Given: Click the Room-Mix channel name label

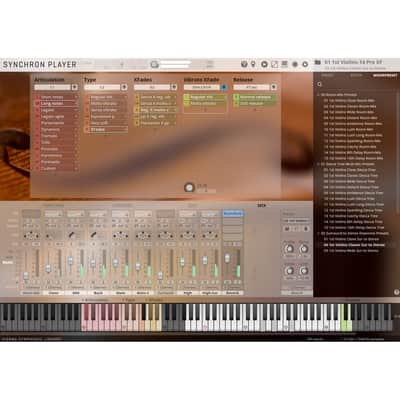Looking at the screenshot, I should [31, 293].
